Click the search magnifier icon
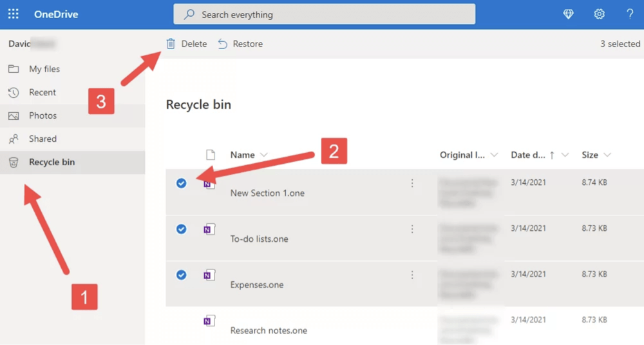Image resolution: width=644 pixels, height=345 pixels. (189, 14)
